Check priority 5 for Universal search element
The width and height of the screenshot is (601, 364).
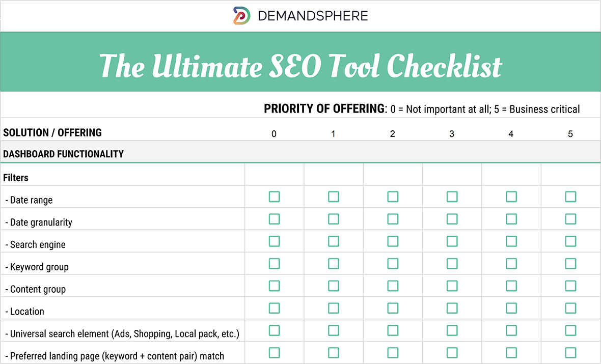570,330
